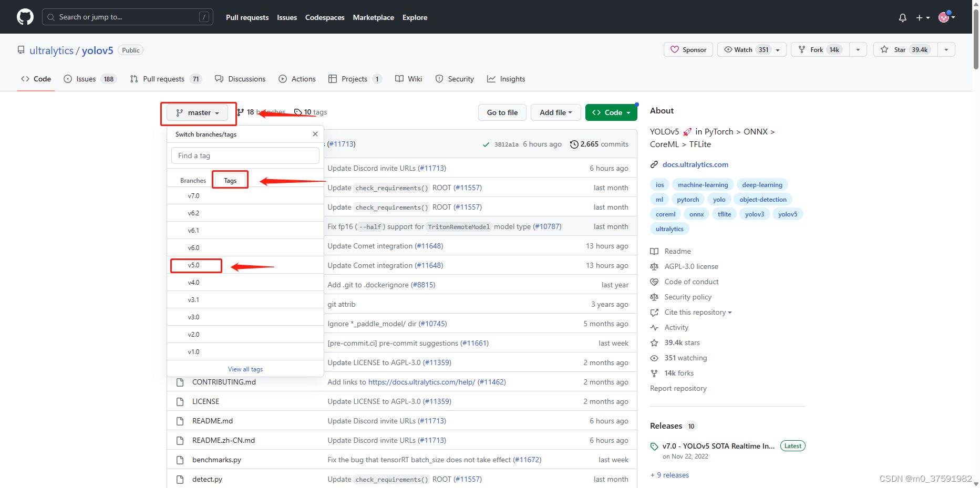Open the ultralytics owner link
980x488 pixels.
click(51, 50)
